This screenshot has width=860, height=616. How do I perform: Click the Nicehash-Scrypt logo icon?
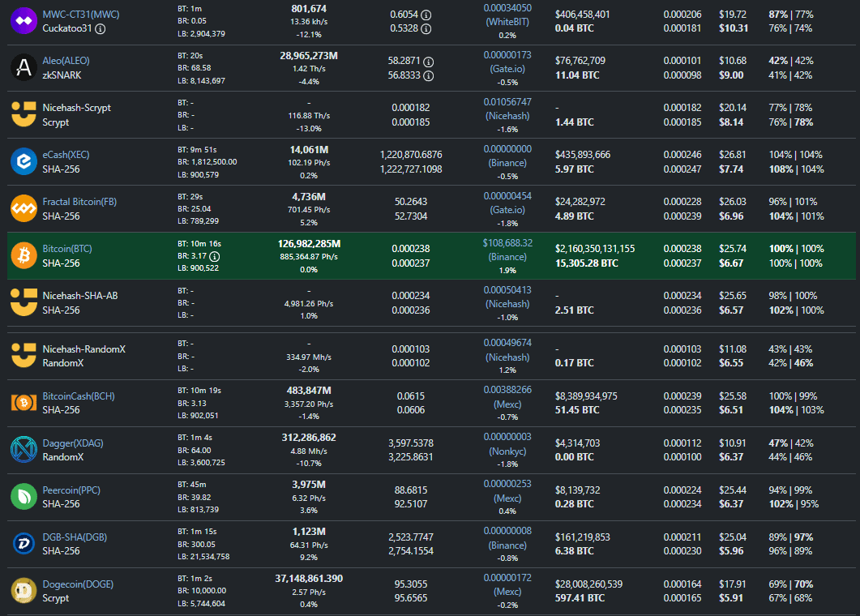click(24, 114)
